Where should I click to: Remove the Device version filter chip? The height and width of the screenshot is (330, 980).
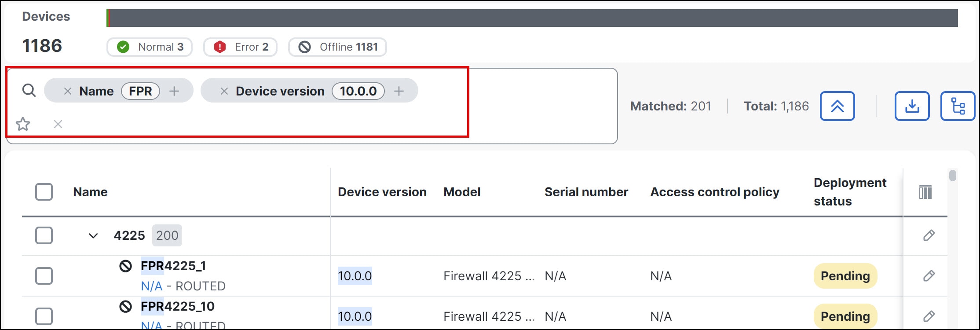[x=224, y=91]
